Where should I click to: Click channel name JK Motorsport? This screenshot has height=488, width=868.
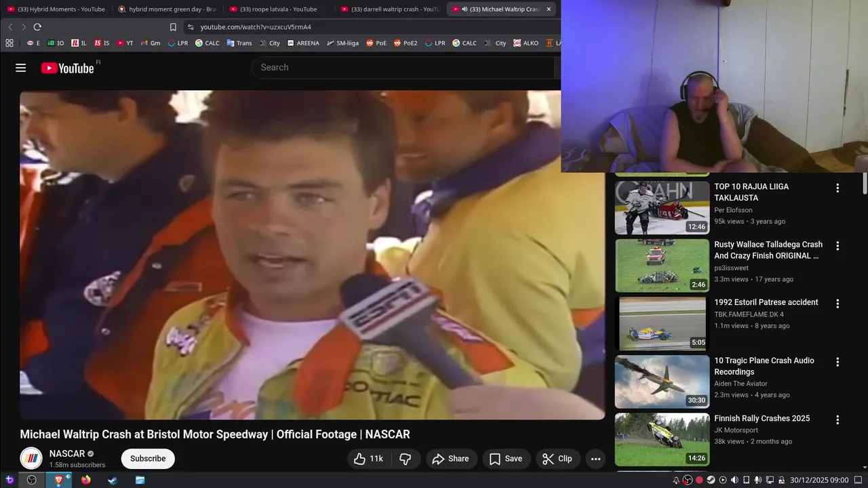(x=736, y=430)
